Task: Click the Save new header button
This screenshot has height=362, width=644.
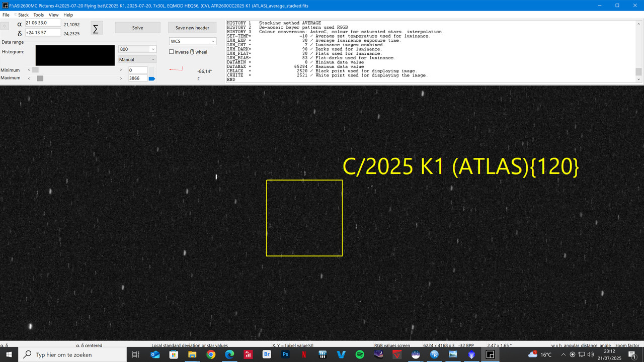Action: pyautogui.click(x=192, y=27)
